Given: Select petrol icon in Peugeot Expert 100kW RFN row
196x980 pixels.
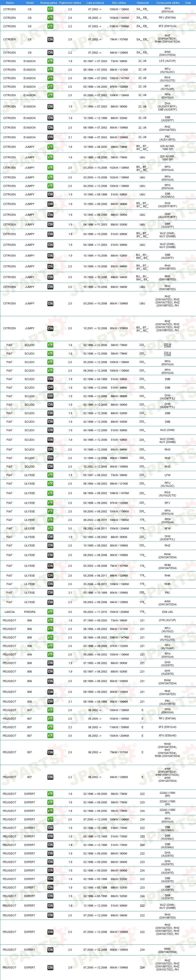Looking at the screenshot, I should [x=50, y=819].
